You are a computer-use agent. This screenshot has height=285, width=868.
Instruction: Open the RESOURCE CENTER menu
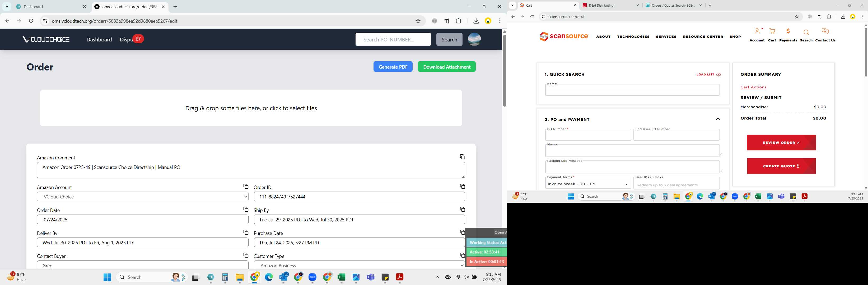(x=703, y=37)
